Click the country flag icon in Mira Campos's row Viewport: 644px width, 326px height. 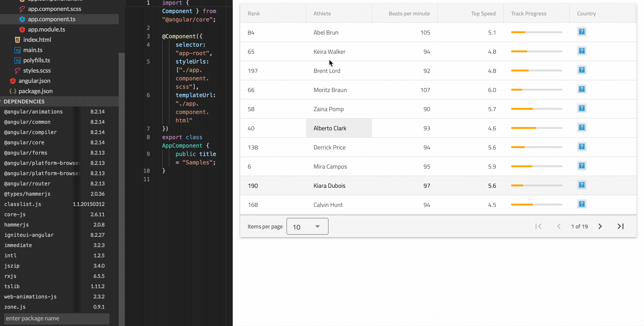pyautogui.click(x=582, y=166)
